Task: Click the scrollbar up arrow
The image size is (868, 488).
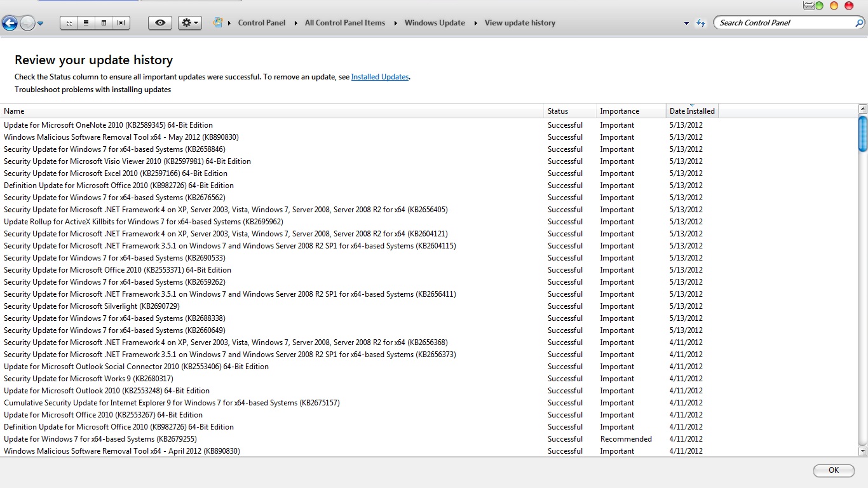Action: [863, 109]
